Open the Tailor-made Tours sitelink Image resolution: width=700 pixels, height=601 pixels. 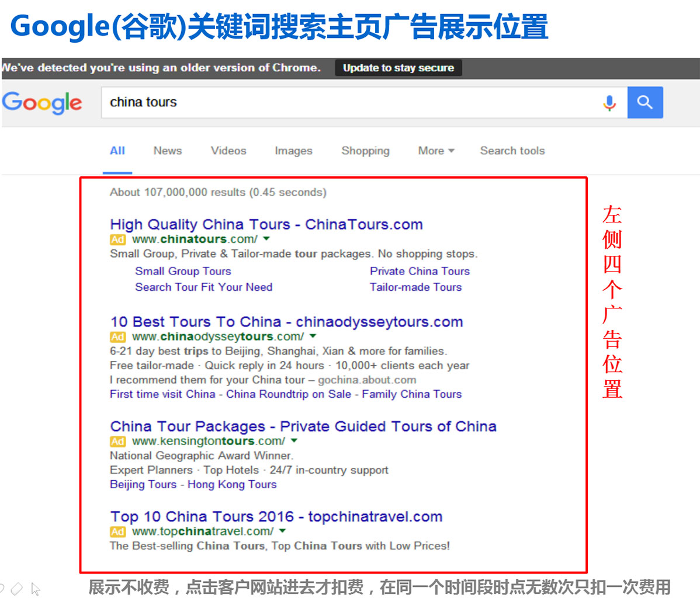tap(415, 287)
